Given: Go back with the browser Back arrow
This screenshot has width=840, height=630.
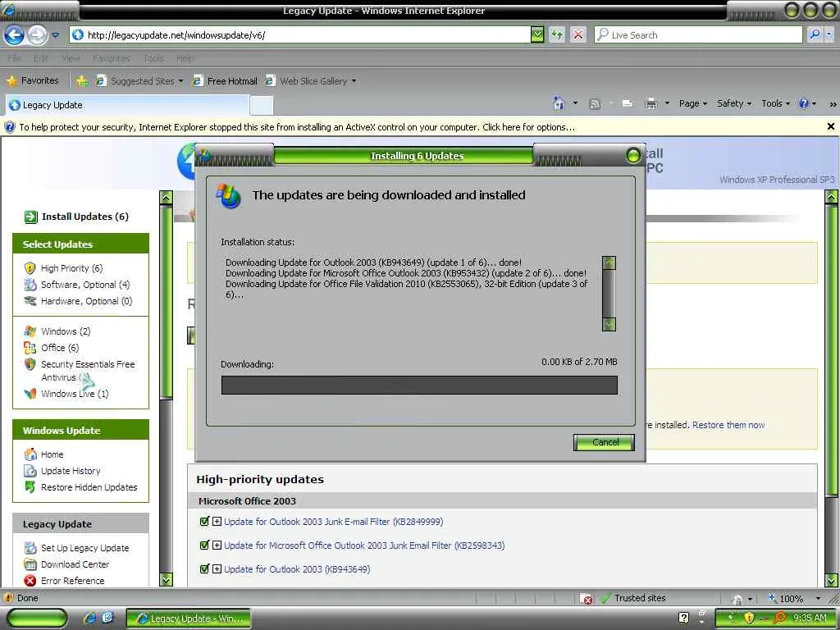Looking at the screenshot, I should (x=15, y=35).
